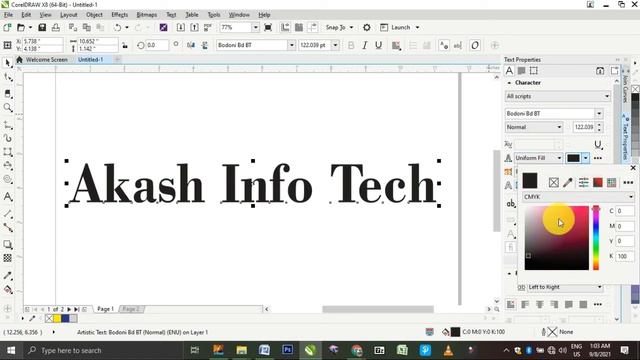Screen dimensions: 640x360
Task: Click the Open folder icon
Action: click(x=21, y=27)
